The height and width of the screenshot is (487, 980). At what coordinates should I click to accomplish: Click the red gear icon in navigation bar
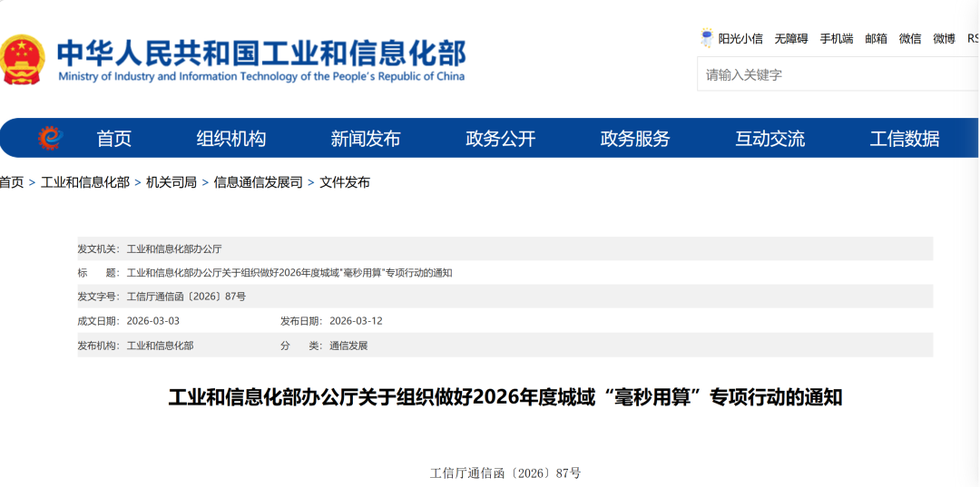click(49, 138)
